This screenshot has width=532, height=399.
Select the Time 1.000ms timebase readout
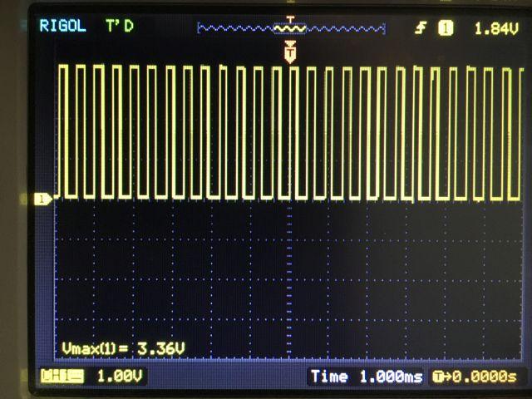pos(366,377)
